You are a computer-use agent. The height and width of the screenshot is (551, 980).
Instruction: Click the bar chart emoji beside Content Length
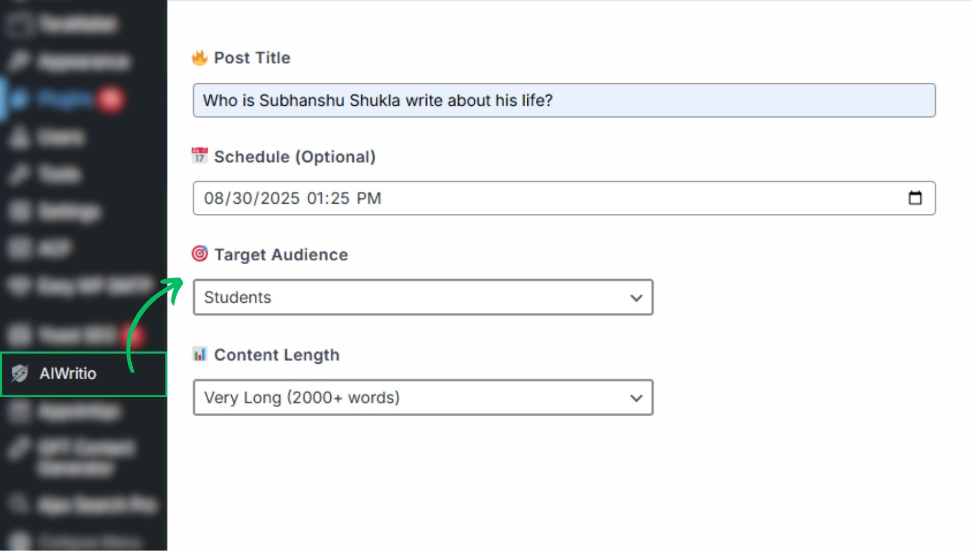pos(200,355)
